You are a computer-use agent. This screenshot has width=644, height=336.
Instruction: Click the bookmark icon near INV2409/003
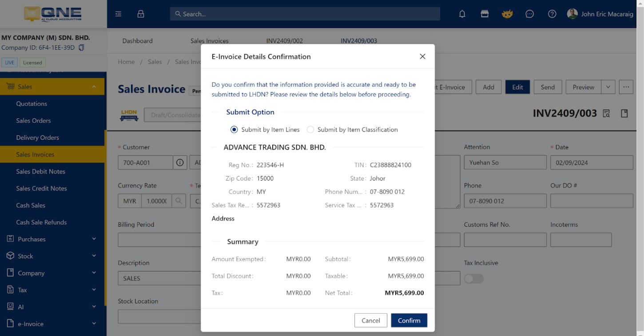(x=624, y=113)
